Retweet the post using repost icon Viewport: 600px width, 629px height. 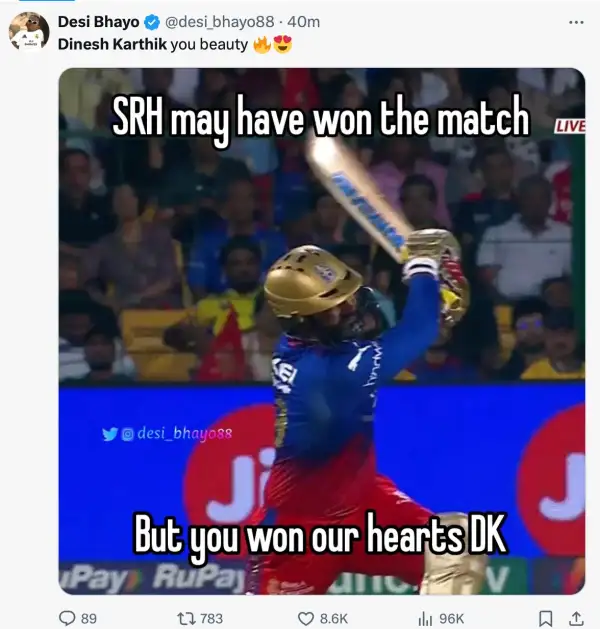click(186, 618)
